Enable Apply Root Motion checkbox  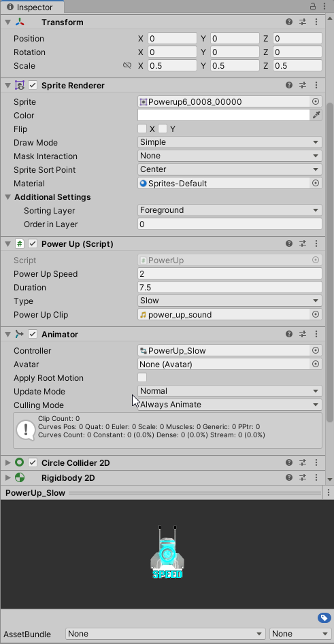pos(142,377)
